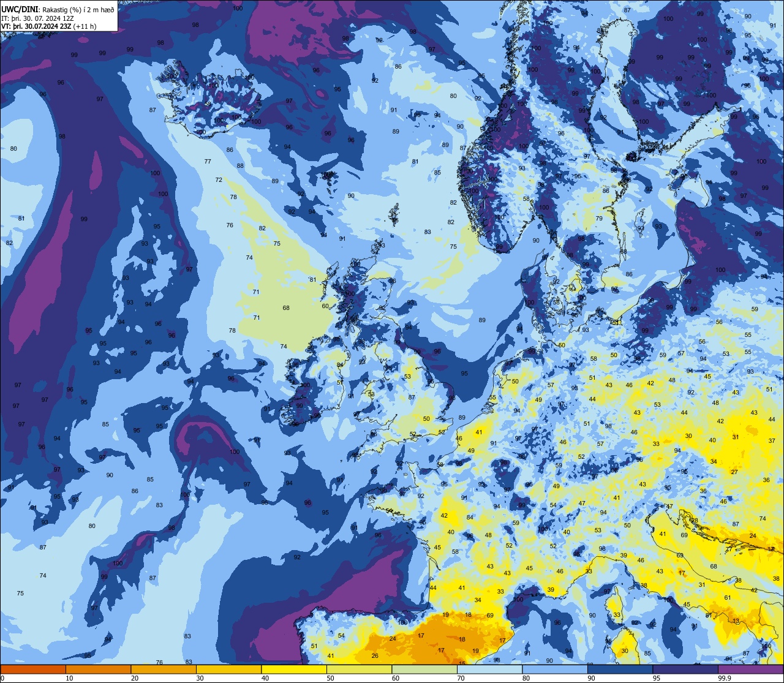This screenshot has height=683, width=784.
Task: Click the 10–20 orange legend swatch
Action: (x=98, y=669)
